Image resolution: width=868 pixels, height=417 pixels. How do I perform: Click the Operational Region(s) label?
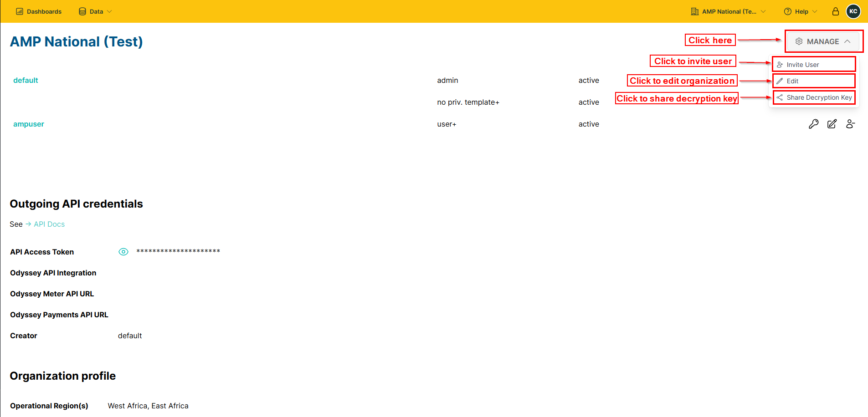[49, 406]
